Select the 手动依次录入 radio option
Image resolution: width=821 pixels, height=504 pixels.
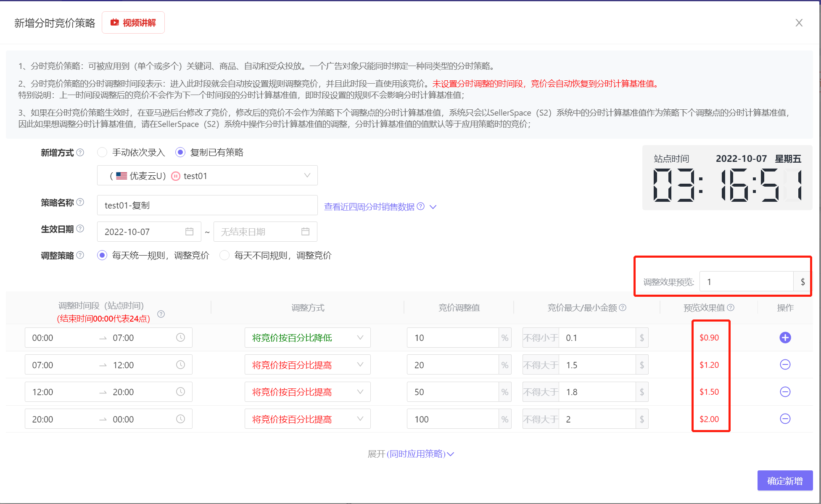pyautogui.click(x=102, y=152)
